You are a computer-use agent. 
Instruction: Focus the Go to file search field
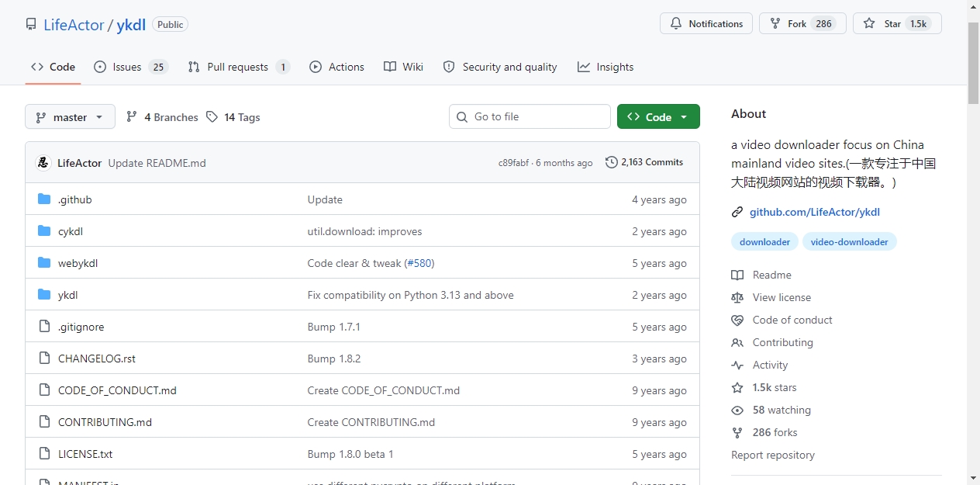pos(530,116)
